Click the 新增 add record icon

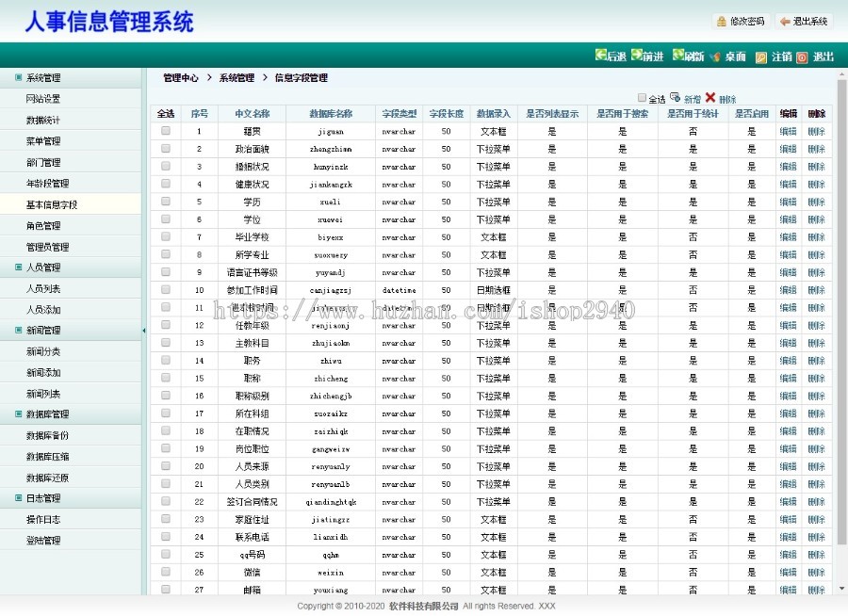tap(675, 97)
